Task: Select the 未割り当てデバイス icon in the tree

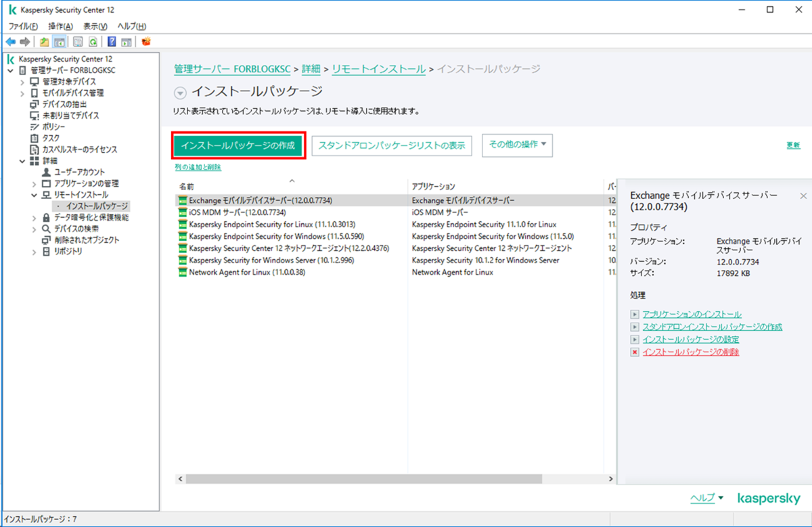Action: (x=35, y=116)
